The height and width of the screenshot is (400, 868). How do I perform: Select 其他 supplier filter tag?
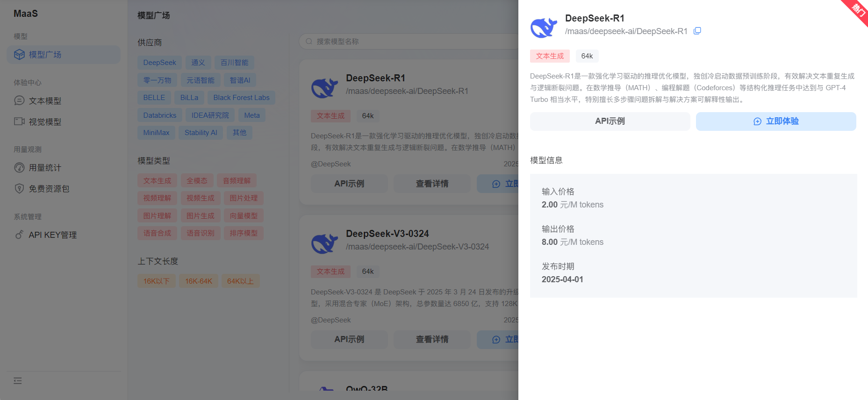(x=239, y=133)
